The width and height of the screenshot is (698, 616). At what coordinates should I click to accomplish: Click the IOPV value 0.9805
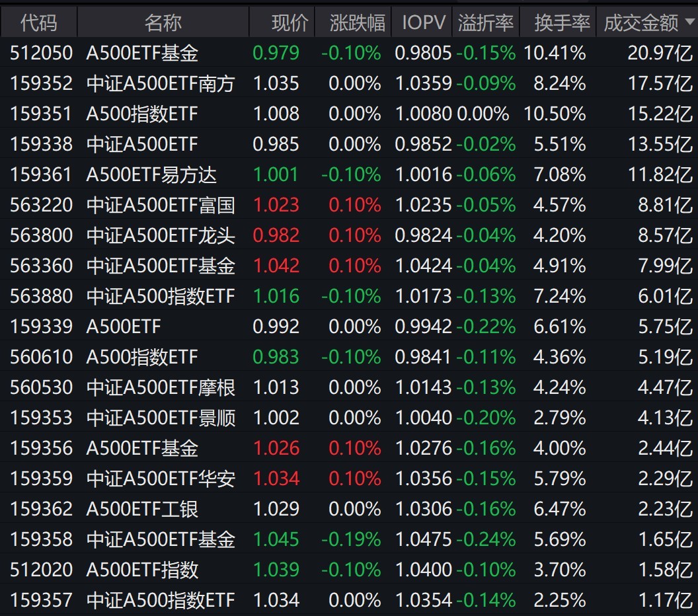[423, 53]
